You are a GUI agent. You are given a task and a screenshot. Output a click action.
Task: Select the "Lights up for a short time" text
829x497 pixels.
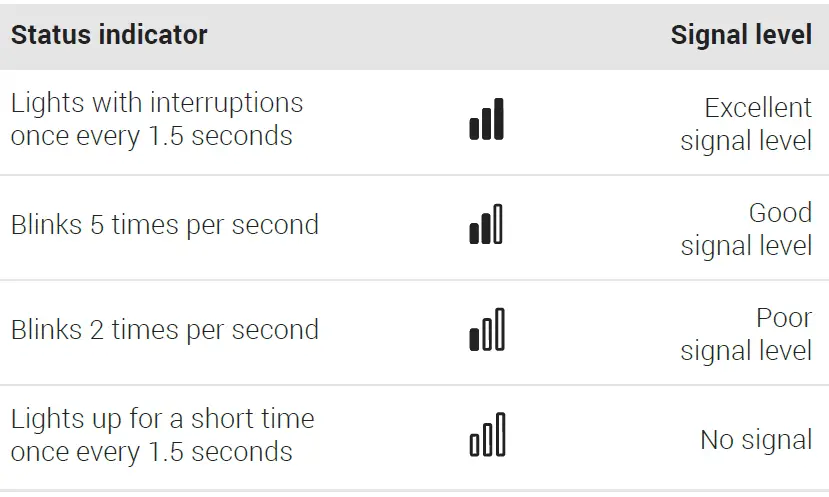[x=162, y=418]
